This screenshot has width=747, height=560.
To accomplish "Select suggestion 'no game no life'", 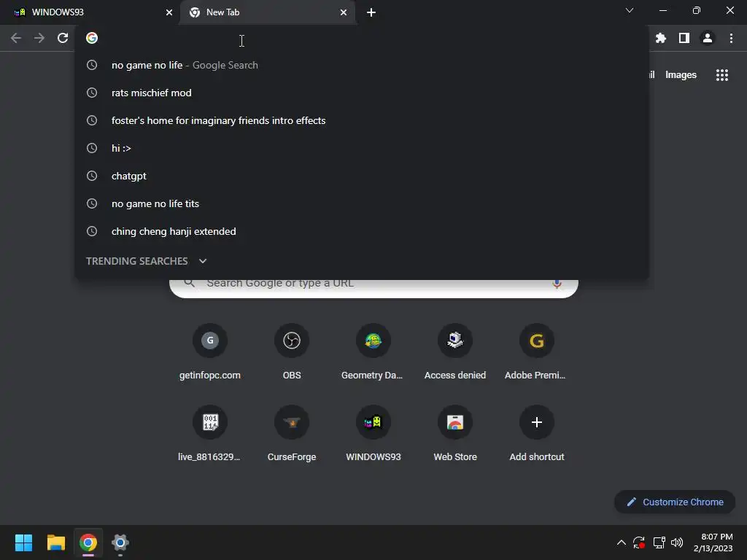I will tap(362, 65).
